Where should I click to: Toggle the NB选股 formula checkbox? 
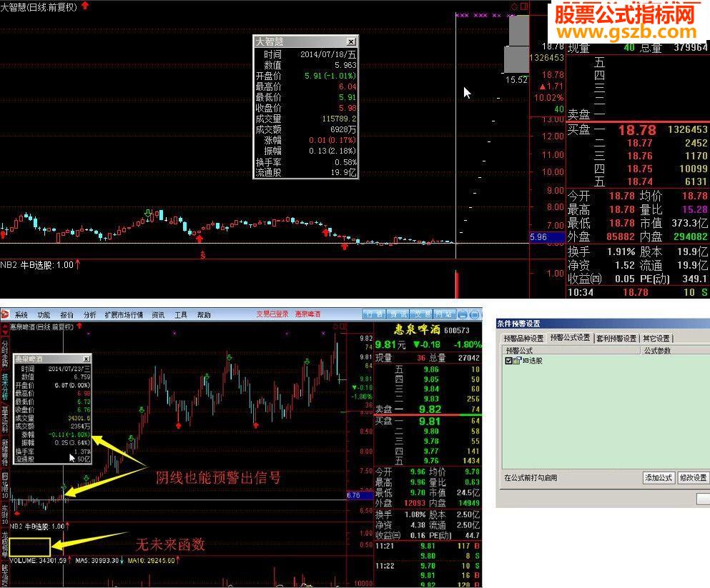tap(508, 361)
